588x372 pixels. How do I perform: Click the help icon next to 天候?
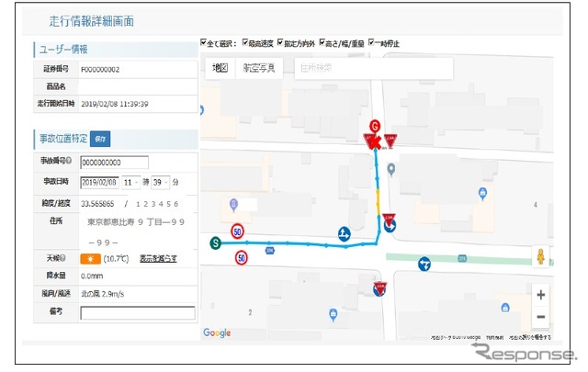tap(62, 258)
